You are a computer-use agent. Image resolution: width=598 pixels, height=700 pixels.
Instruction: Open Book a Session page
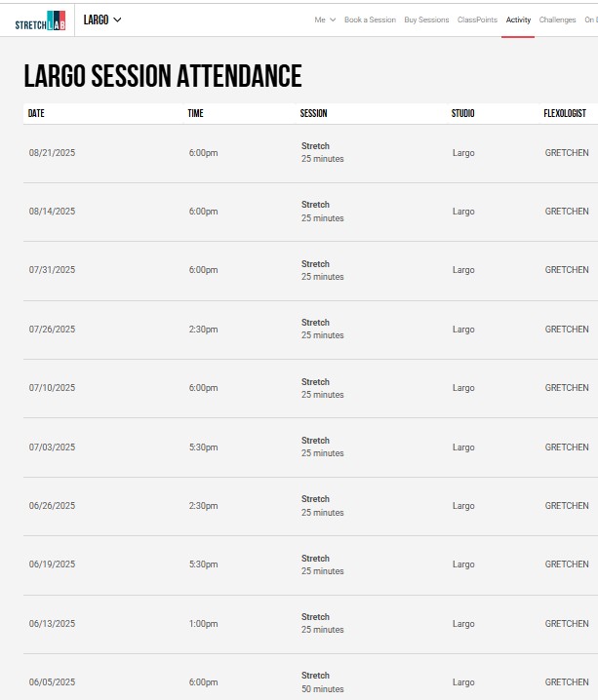point(370,19)
